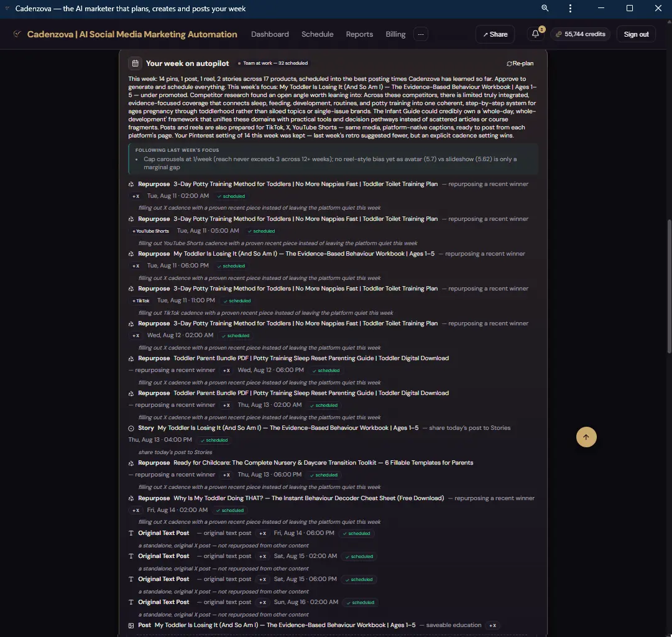Click the 'Thu, Aug 13 · 06:00 PM' timestamp

(270, 475)
